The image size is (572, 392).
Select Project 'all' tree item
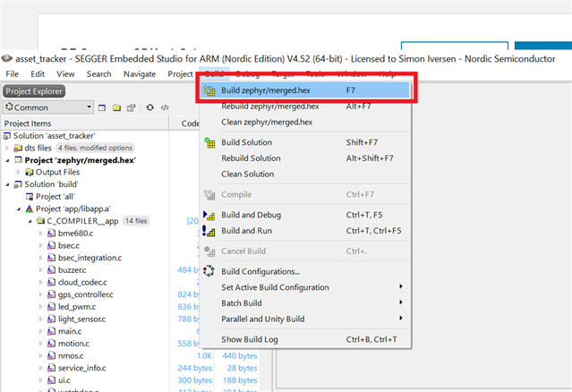[55, 197]
